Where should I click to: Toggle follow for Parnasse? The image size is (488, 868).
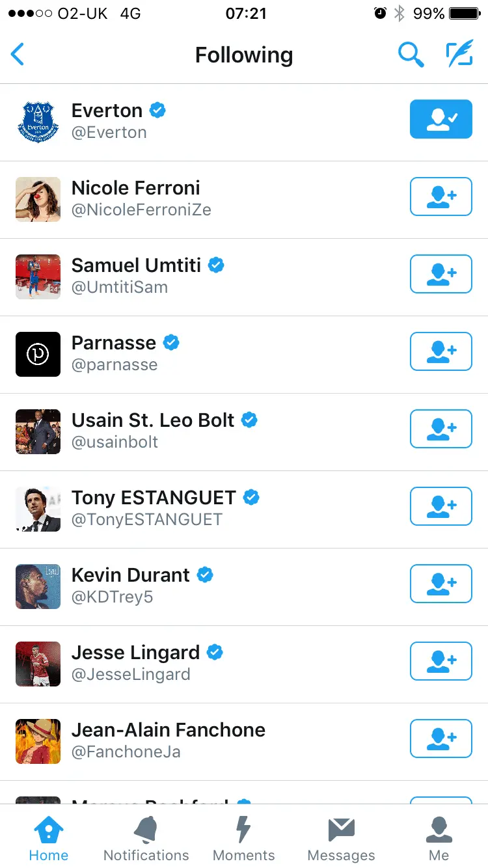click(441, 351)
